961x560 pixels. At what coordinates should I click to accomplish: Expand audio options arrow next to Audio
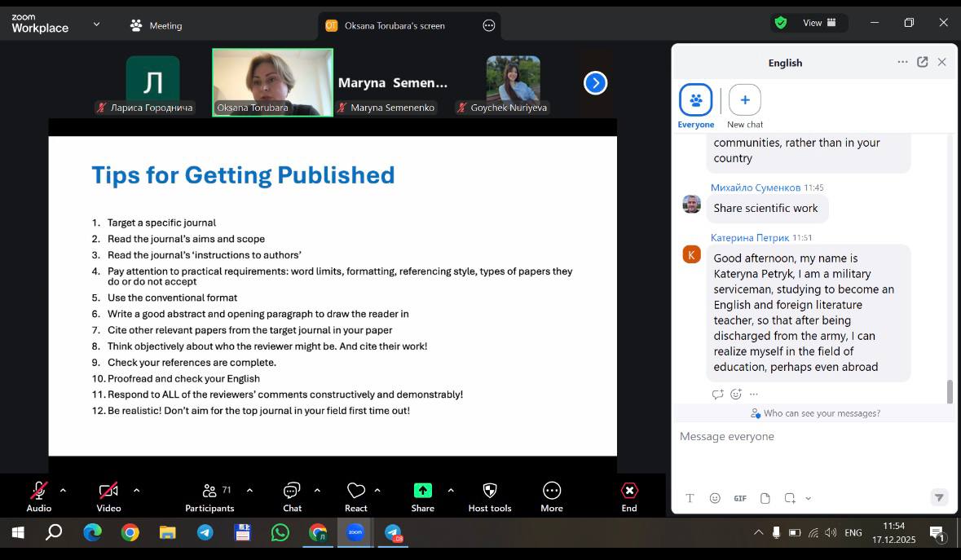pos(63,490)
